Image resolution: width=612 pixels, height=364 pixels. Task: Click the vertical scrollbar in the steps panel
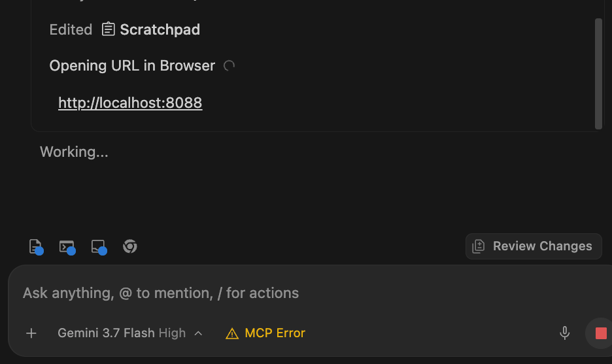coord(598,73)
